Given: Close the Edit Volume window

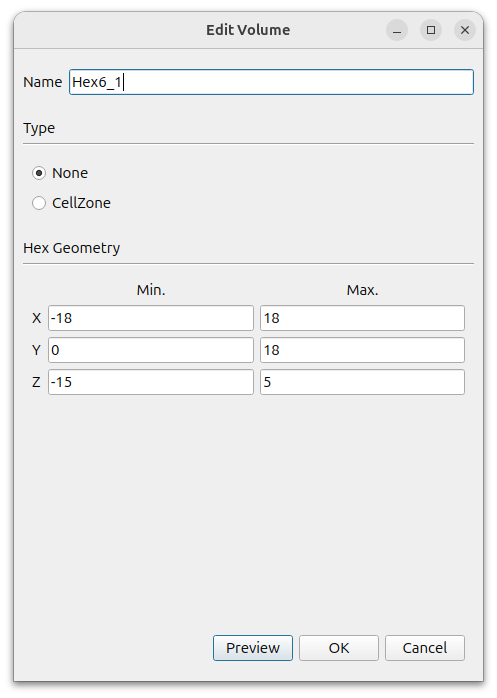Looking at the screenshot, I should [x=465, y=30].
